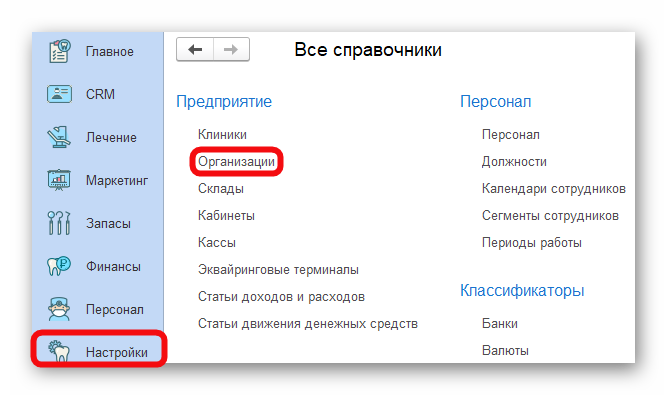The height and width of the screenshot is (395, 667).
Task: Open the Настройки section label
Action: tap(117, 352)
